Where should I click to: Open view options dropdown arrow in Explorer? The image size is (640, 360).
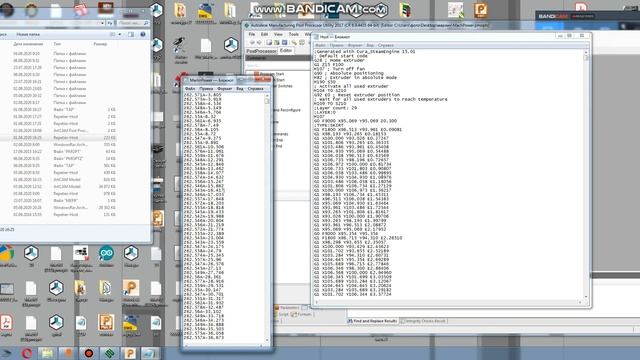[x=120, y=35]
